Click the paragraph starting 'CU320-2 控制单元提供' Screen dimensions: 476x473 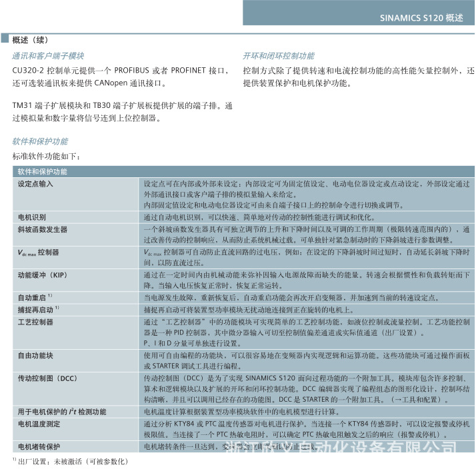pos(121,77)
